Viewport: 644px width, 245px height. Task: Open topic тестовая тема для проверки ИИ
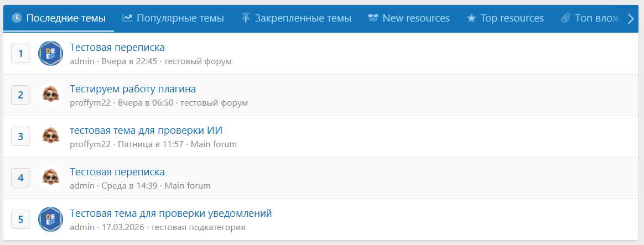click(146, 130)
